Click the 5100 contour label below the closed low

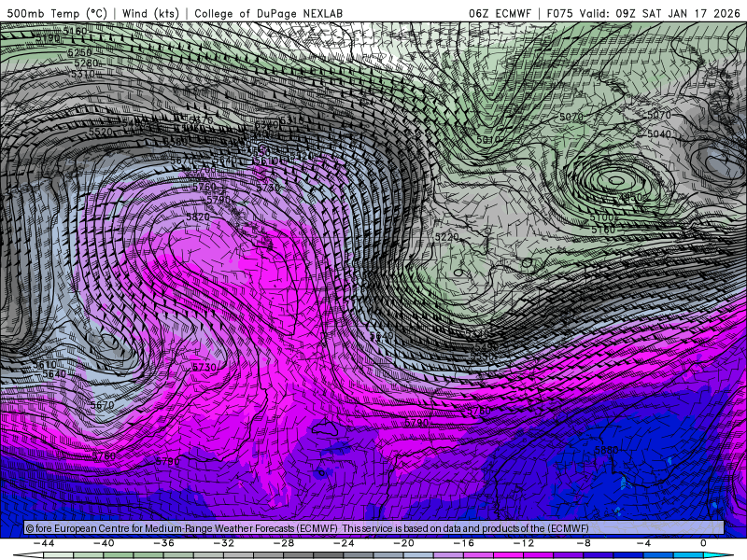click(601, 217)
